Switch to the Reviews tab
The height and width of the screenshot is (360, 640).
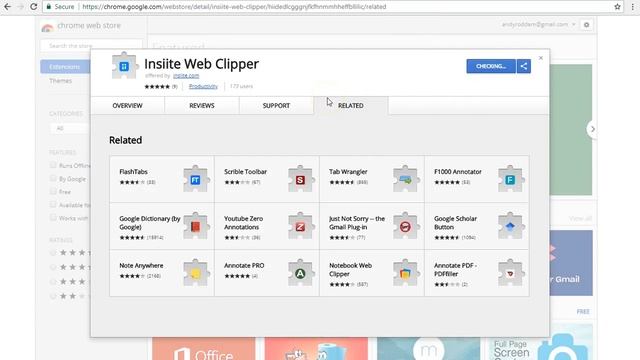(202, 106)
